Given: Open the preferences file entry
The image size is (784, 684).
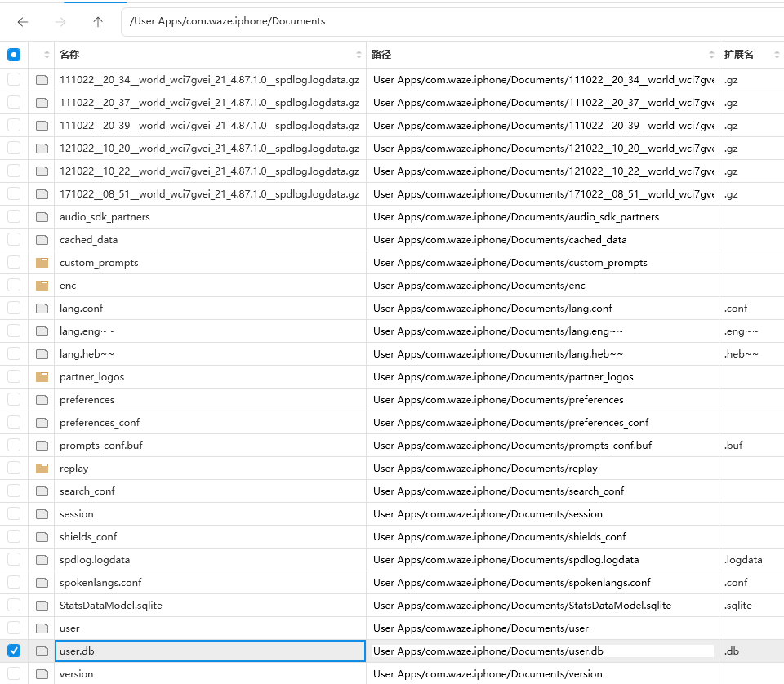Looking at the screenshot, I should coord(87,400).
